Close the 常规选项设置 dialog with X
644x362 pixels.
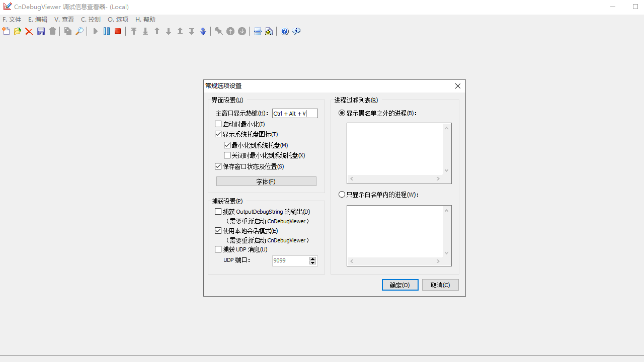pos(458,86)
